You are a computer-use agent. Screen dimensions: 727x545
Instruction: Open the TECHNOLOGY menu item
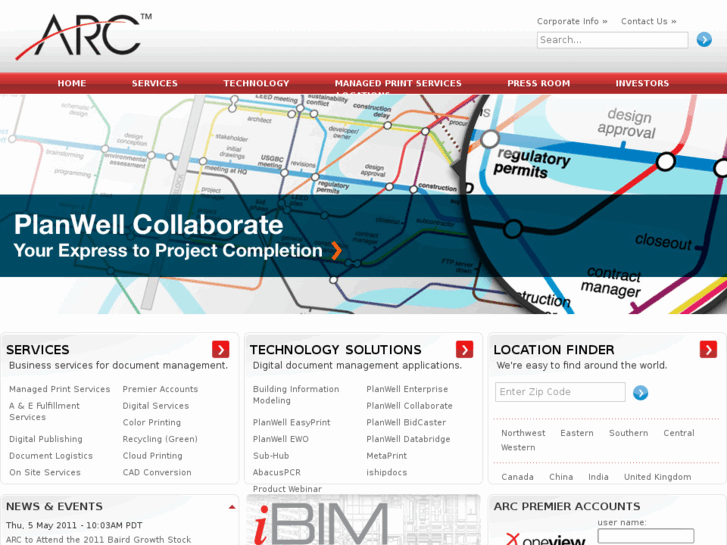256,83
